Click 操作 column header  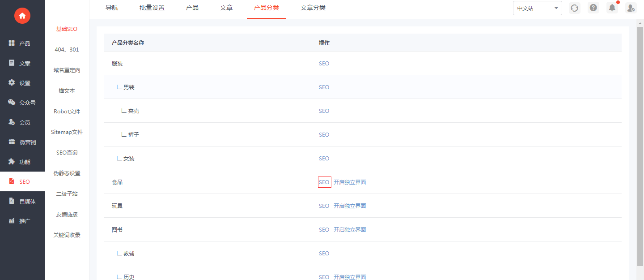[x=324, y=43]
